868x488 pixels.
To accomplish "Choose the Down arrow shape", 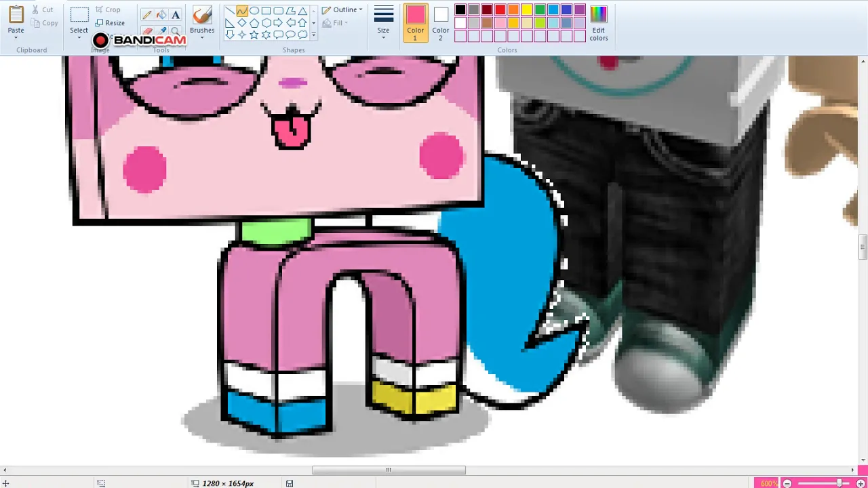I will [230, 35].
